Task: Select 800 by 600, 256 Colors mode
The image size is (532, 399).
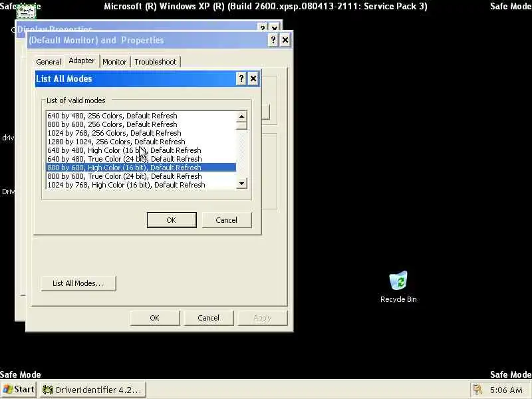Action: 141,124
